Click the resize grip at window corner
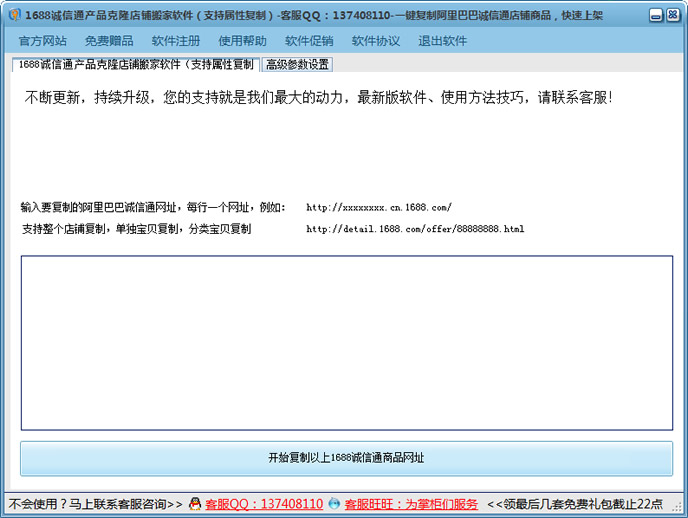 click(x=677, y=507)
